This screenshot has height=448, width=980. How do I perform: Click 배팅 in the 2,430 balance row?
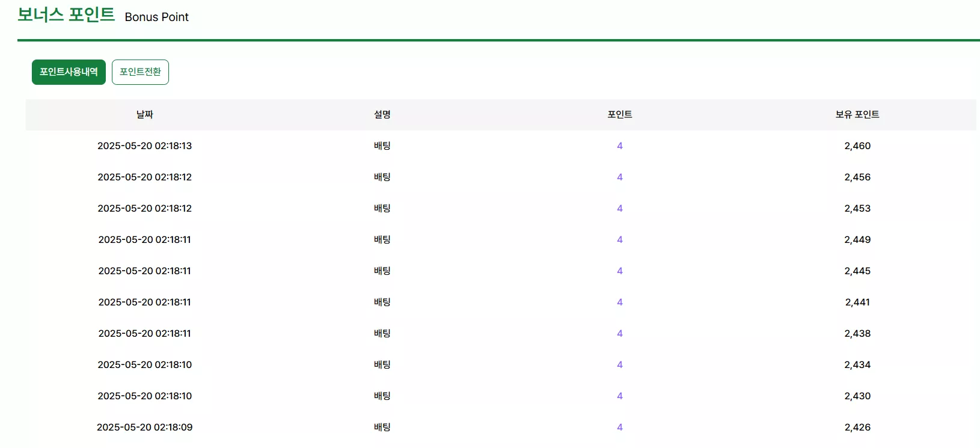click(x=382, y=396)
